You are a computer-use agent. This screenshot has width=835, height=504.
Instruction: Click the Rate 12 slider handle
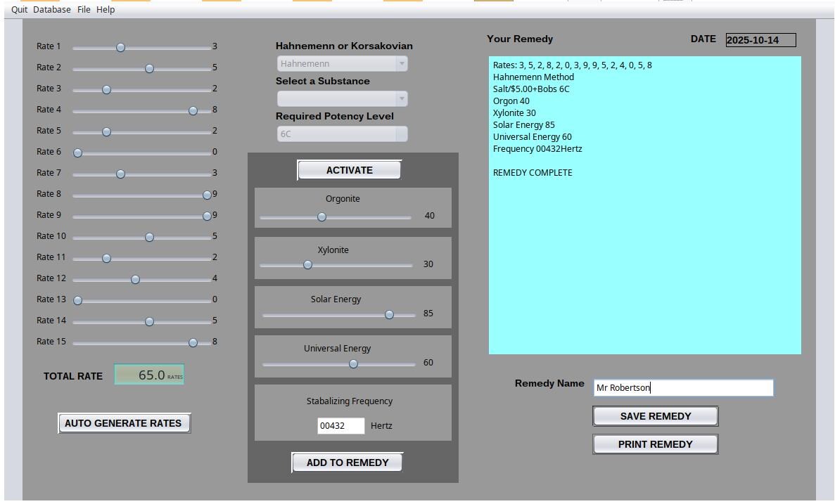(135, 280)
